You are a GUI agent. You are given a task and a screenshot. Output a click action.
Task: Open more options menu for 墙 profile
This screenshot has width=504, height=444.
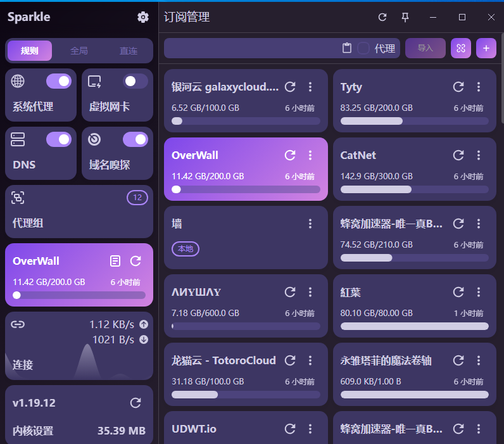310,224
